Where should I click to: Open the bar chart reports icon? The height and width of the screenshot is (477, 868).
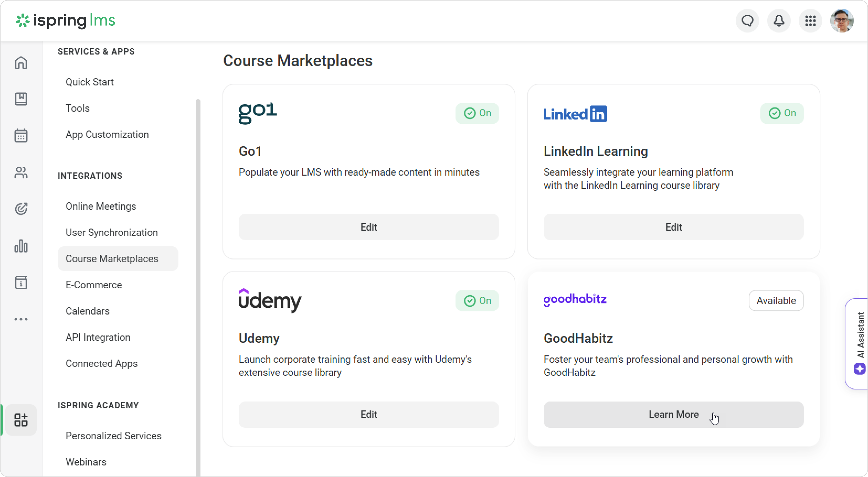[21, 246]
